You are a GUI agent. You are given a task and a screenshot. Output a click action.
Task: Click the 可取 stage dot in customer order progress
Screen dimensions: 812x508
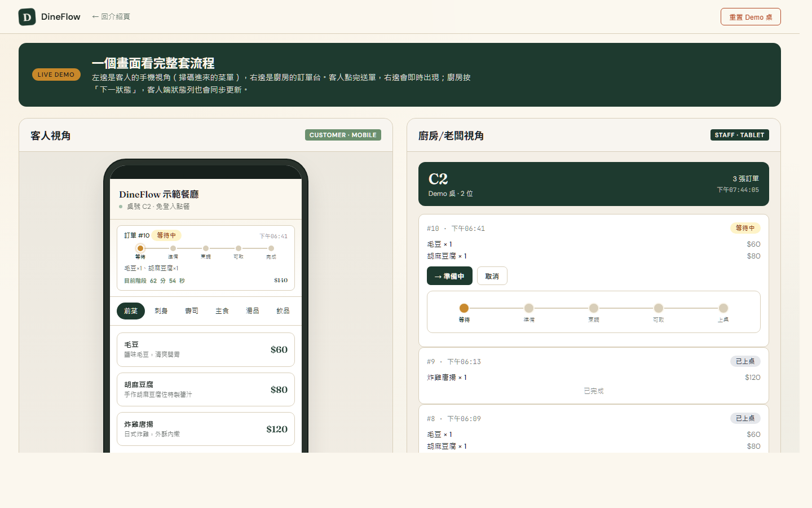239,248
